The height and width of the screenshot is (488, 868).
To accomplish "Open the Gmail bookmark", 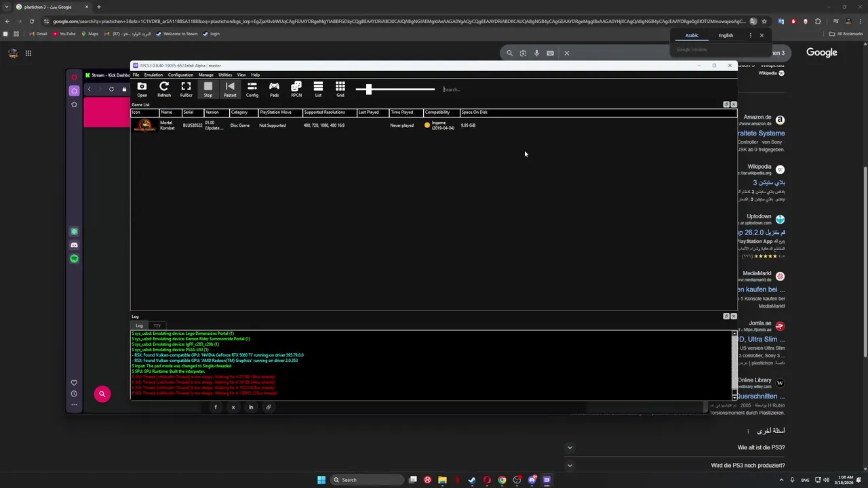I will coord(37,34).
